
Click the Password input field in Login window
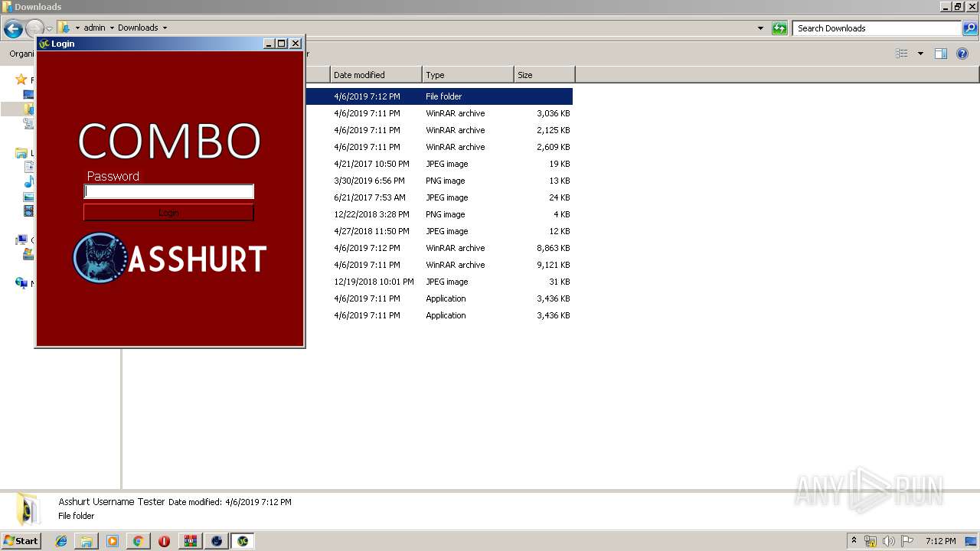click(x=168, y=191)
